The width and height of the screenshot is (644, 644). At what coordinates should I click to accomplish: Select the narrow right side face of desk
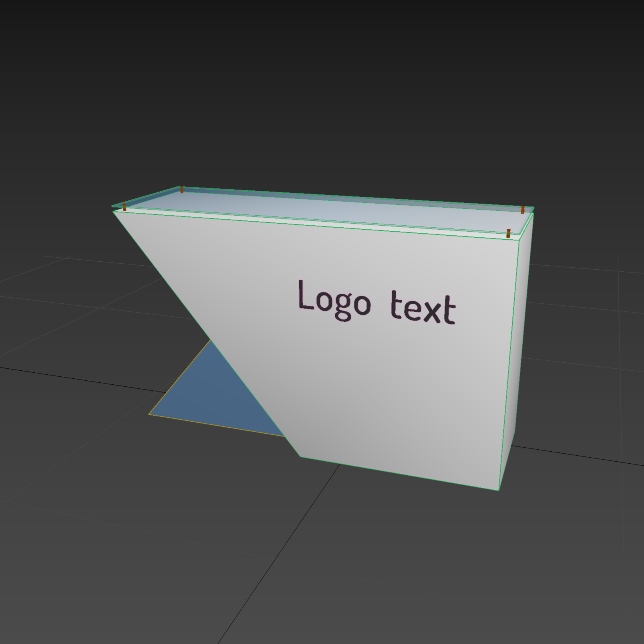(517, 353)
